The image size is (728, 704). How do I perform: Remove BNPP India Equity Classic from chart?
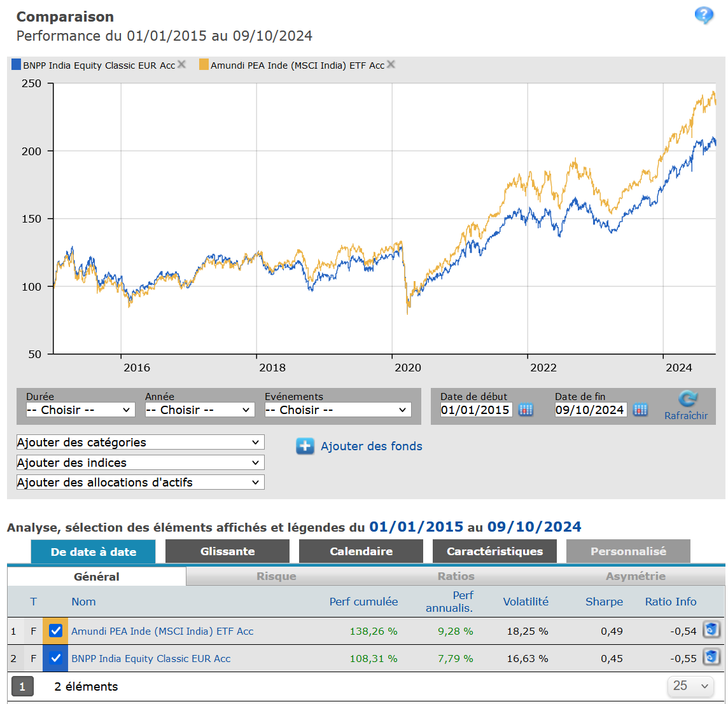[181, 64]
